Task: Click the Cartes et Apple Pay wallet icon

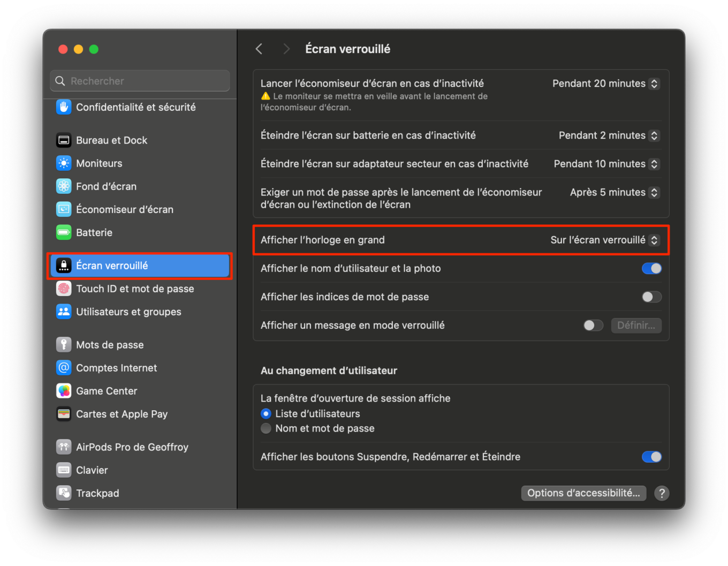Action: point(64,414)
